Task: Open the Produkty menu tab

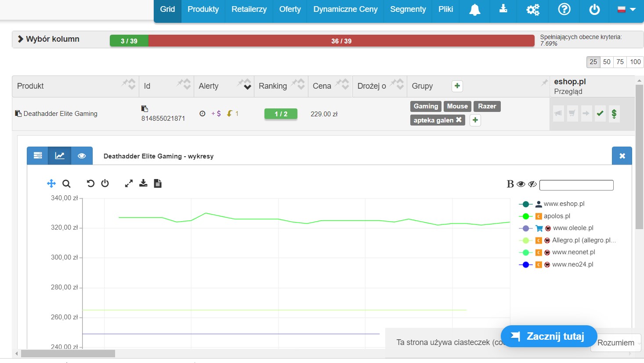Action: coord(203,10)
